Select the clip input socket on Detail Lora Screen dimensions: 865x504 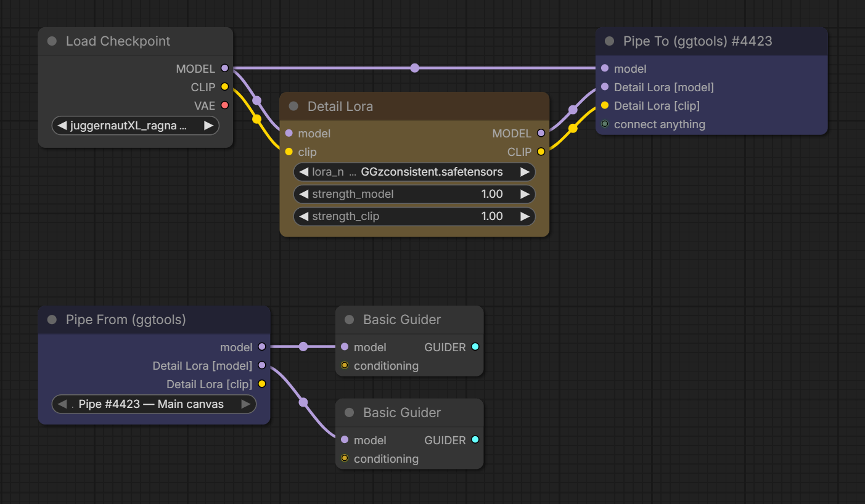289,152
